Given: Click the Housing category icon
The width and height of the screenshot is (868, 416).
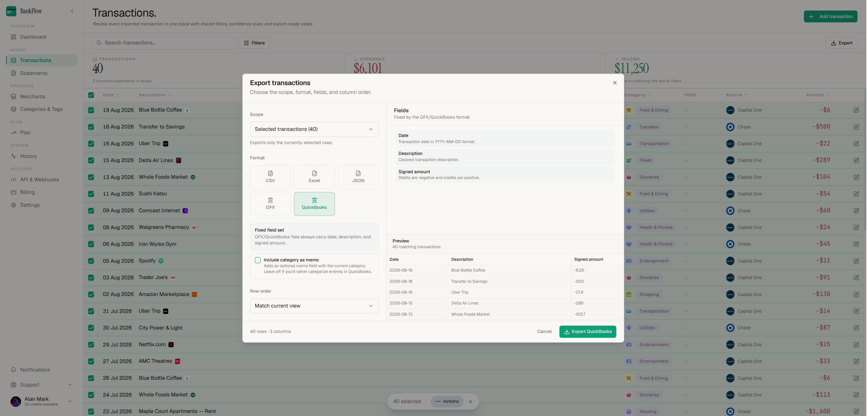Looking at the screenshot, I should pos(629,412).
